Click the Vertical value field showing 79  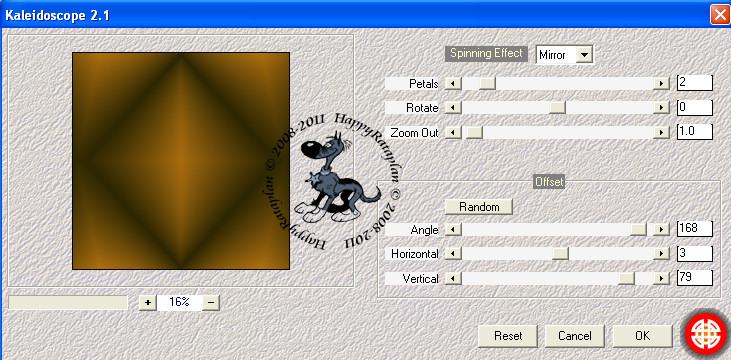(x=695, y=278)
